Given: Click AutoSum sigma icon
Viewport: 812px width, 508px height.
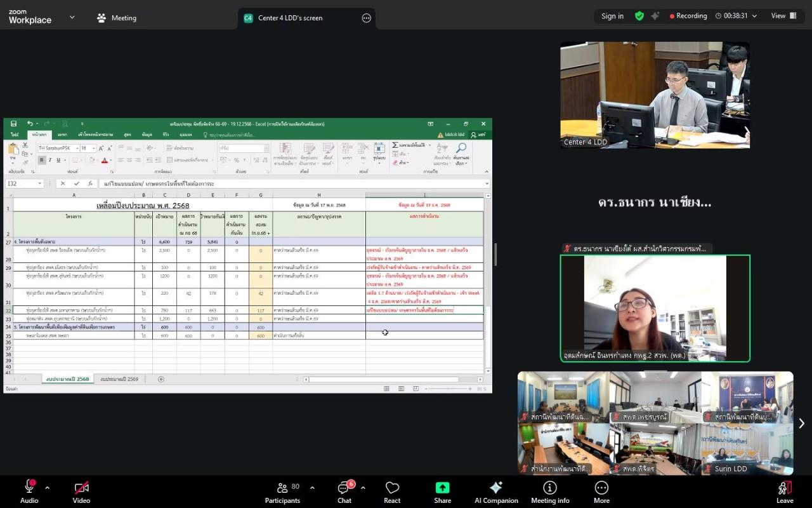Looking at the screenshot, I should (x=395, y=145).
